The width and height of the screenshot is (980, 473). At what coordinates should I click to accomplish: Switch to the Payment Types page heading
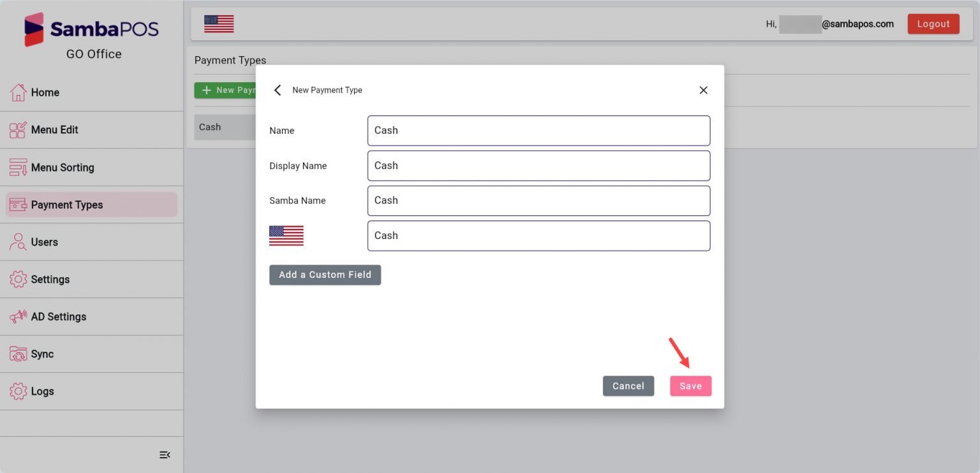(230, 60)
